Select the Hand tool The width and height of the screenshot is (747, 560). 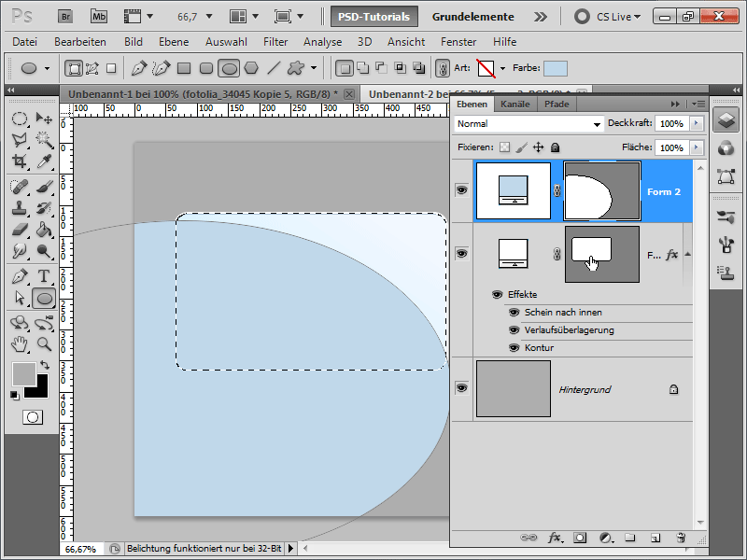click(x=19, y=343)
